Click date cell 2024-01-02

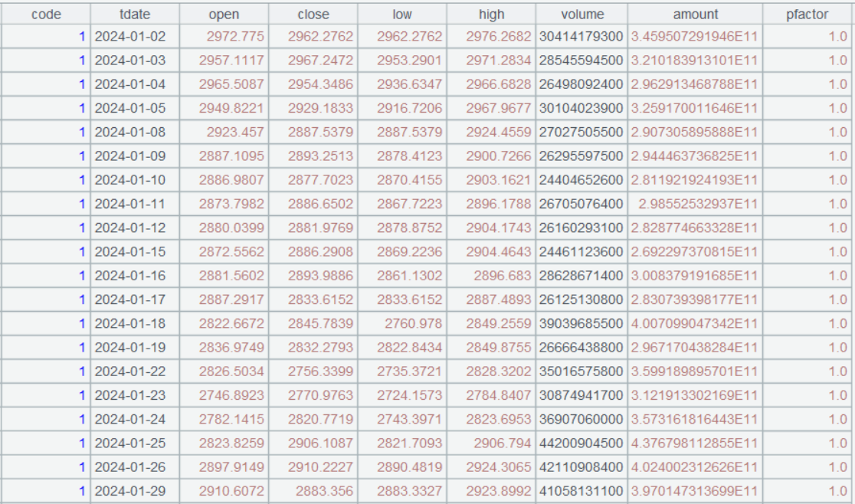click(x=135, y=37)
